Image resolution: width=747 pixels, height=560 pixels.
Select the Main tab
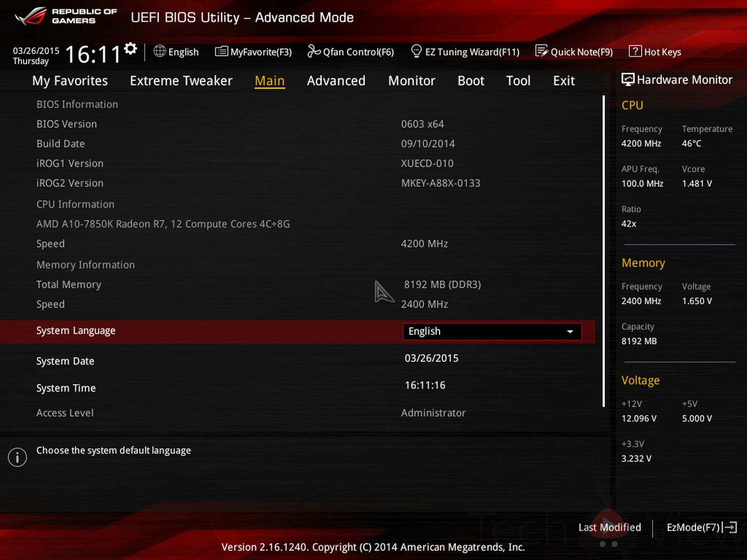point(270,81)
